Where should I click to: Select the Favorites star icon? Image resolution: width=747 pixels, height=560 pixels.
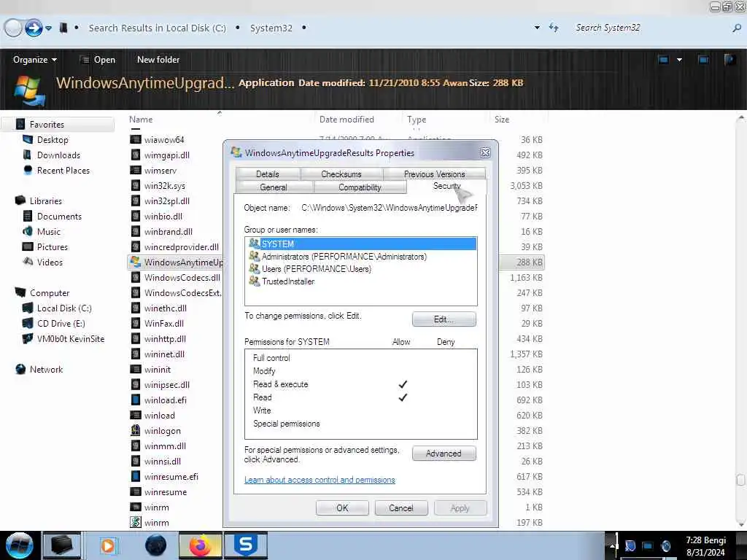click(20, 124)
